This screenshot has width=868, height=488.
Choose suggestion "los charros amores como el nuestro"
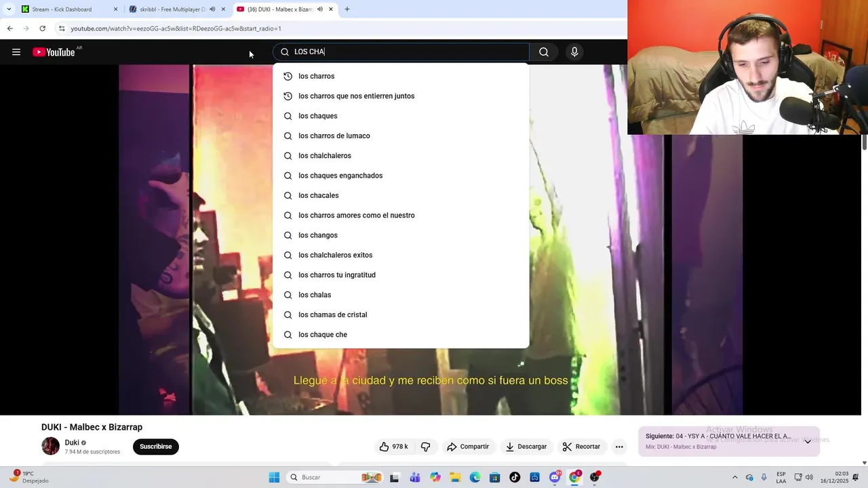tap(401, 216)
